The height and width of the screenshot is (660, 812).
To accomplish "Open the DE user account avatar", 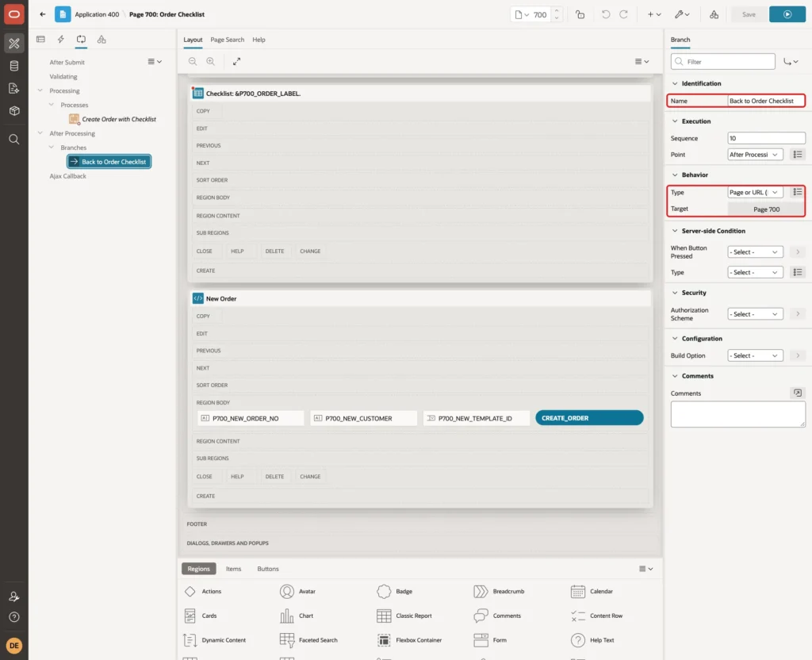I will pyautogui.click(x=14, y=646).
